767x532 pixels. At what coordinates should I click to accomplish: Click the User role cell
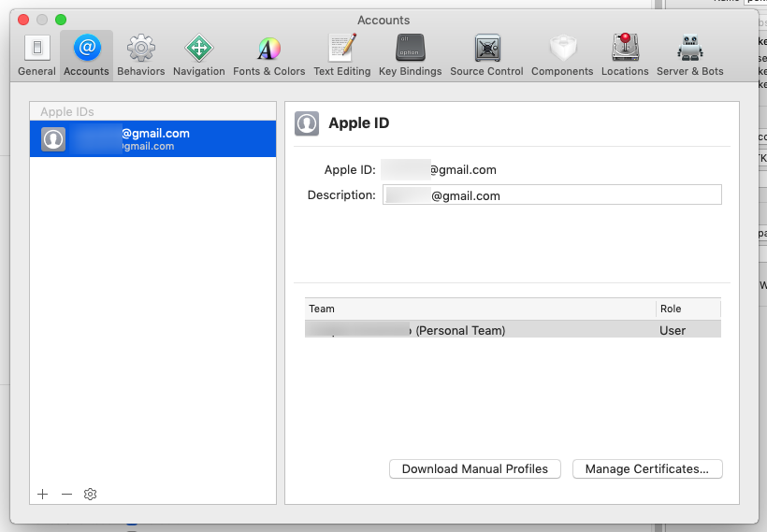[x=673, y=331]
